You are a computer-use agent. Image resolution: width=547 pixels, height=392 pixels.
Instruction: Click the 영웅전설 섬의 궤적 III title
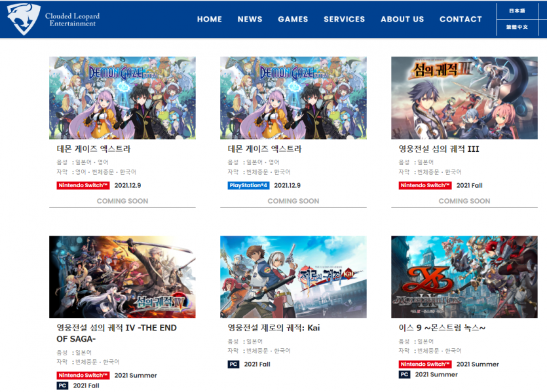(x=439, y=149)
